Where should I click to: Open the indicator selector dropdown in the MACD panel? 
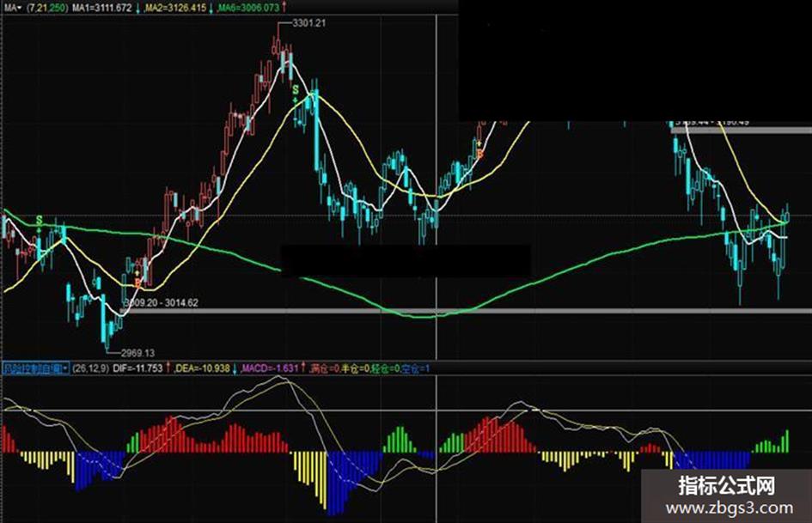coord(36,368)
